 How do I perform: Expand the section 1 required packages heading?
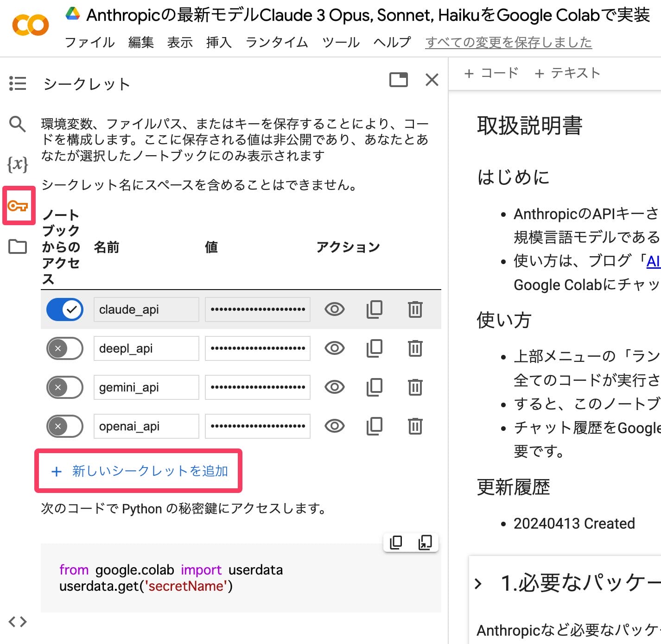coord(478,583)
